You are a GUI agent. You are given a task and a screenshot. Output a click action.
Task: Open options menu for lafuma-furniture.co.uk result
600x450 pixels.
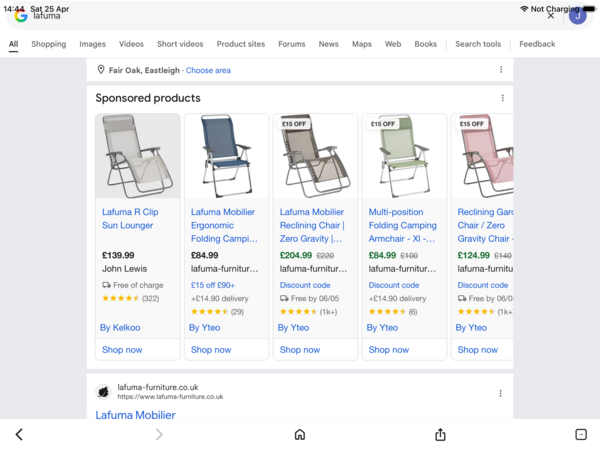501,392
